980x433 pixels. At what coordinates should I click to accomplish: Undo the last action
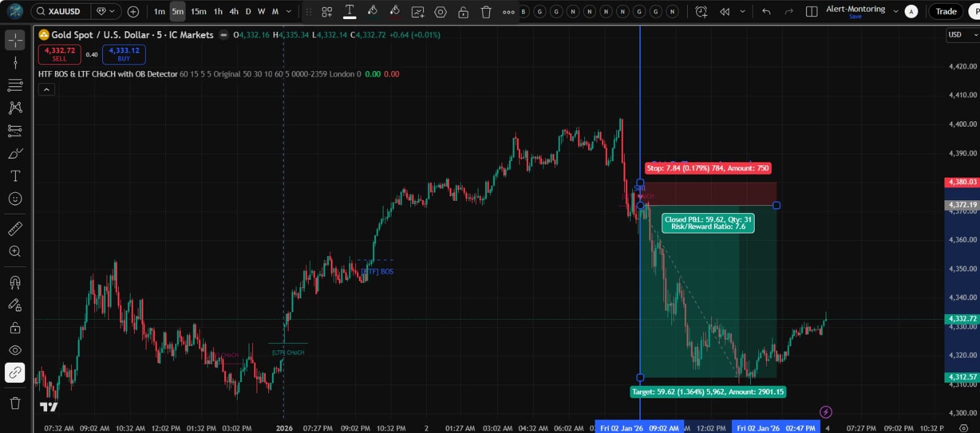point(766,11)
